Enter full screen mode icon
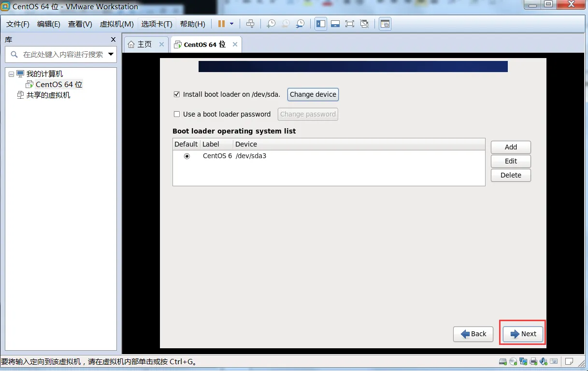Screen dimensions: 588x371 click(x=350, y=24)
